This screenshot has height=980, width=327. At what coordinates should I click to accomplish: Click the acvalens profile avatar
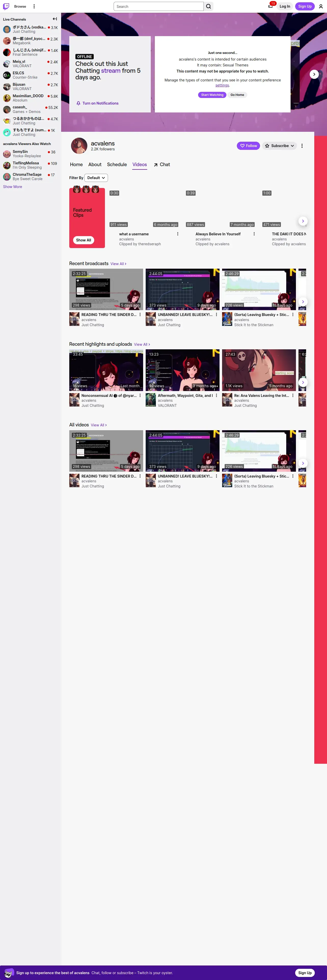[x=79, y=146]
